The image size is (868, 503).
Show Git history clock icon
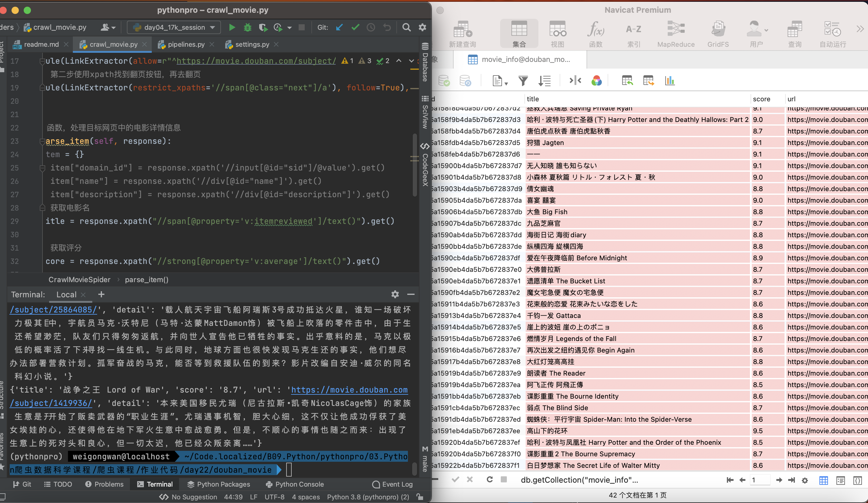tap(371, 27)
